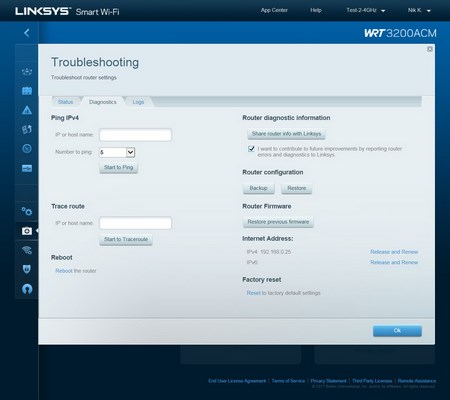This screenshot has height=400, width=450.
Task: Open Third Party Licenses footer link
Action: [372, 381]
